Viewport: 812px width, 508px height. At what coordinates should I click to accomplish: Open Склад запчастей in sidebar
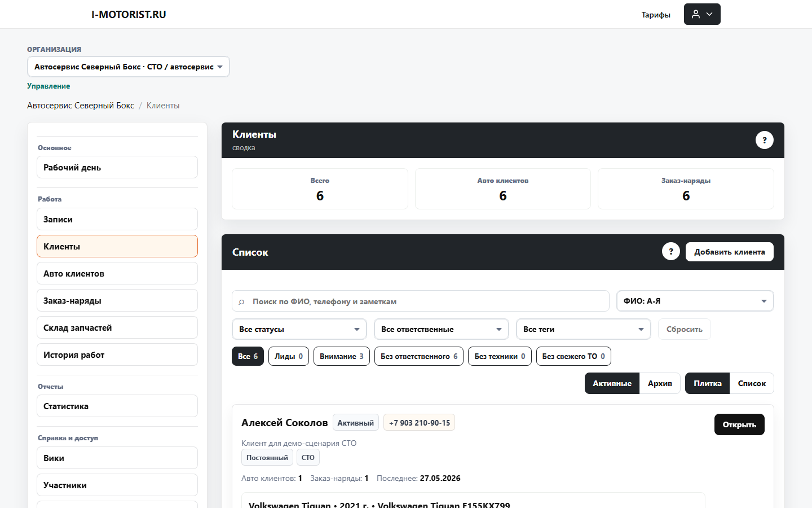pyautogui.click(x=117, y=327)
